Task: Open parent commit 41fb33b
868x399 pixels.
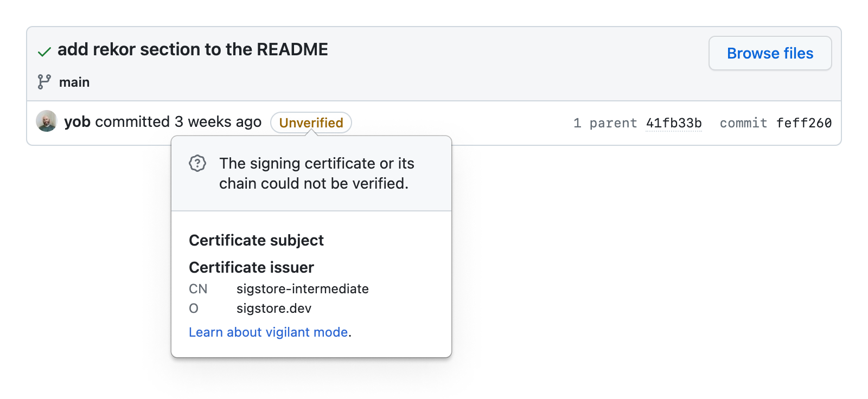Action: 674,123
